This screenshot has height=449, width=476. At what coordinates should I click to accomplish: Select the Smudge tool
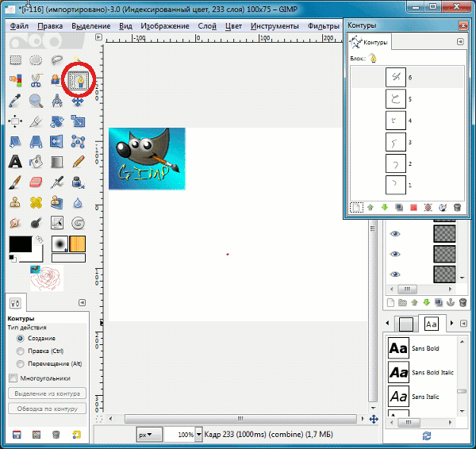[x=15, y=223]
